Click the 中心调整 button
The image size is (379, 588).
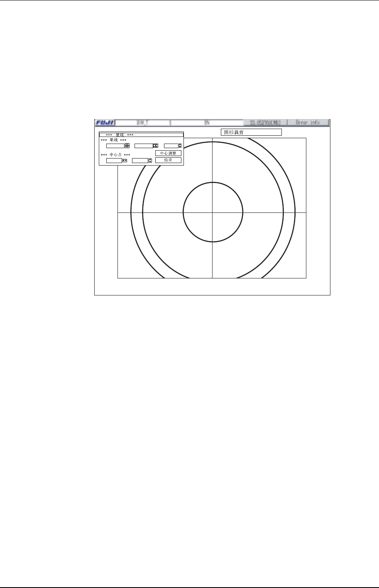pos(168,153)
